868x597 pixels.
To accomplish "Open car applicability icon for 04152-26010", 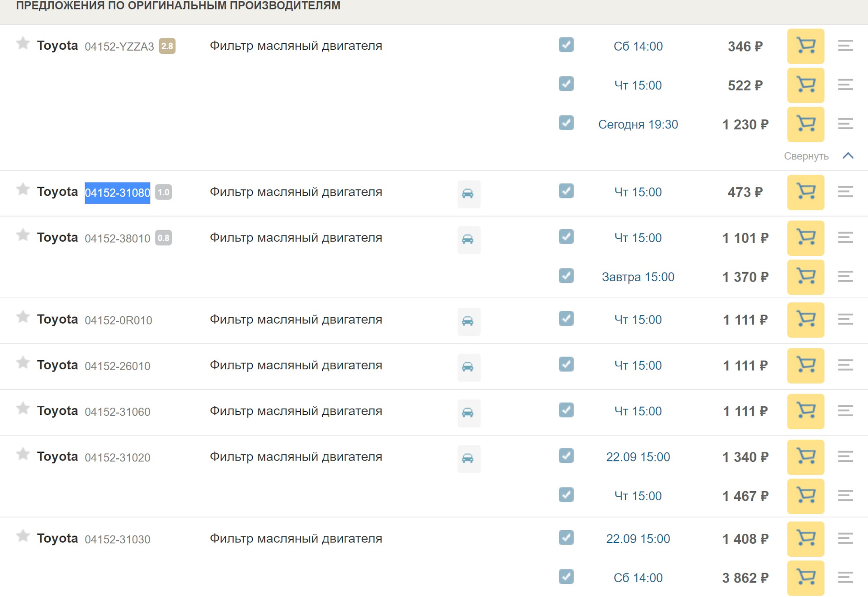I will coord(468,367).
